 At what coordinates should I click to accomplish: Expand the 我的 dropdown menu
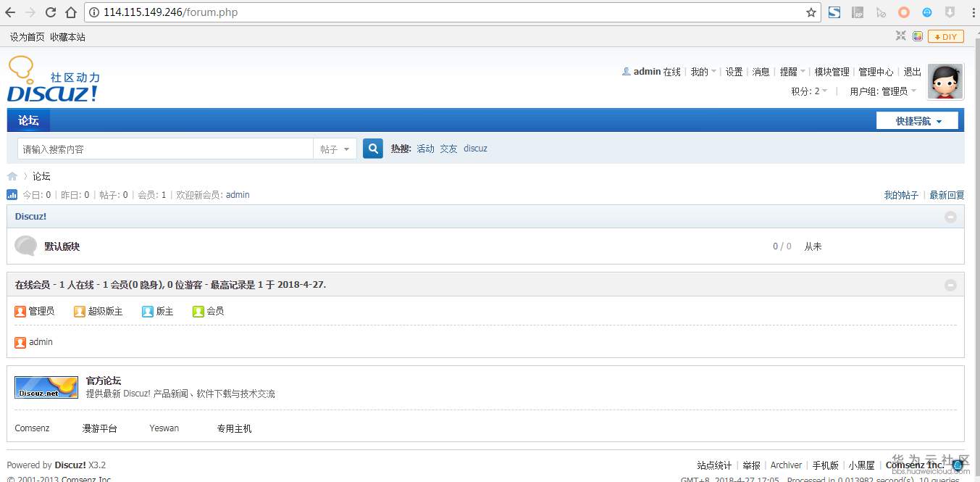pyautogui.click(x=703, y=72)
